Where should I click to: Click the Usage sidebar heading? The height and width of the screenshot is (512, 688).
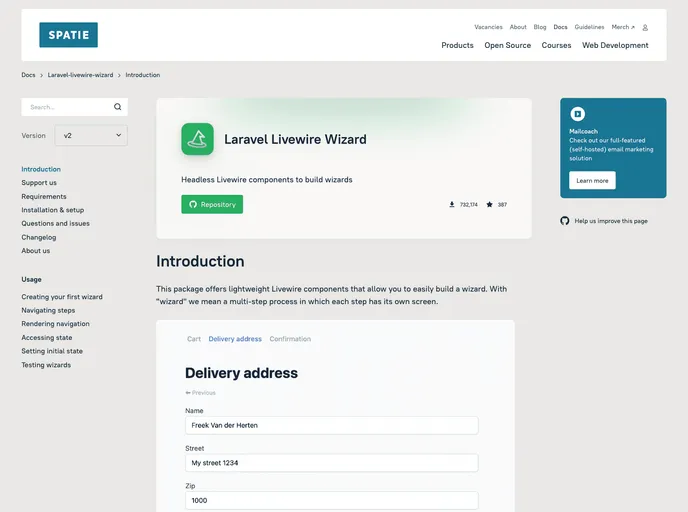32,279
